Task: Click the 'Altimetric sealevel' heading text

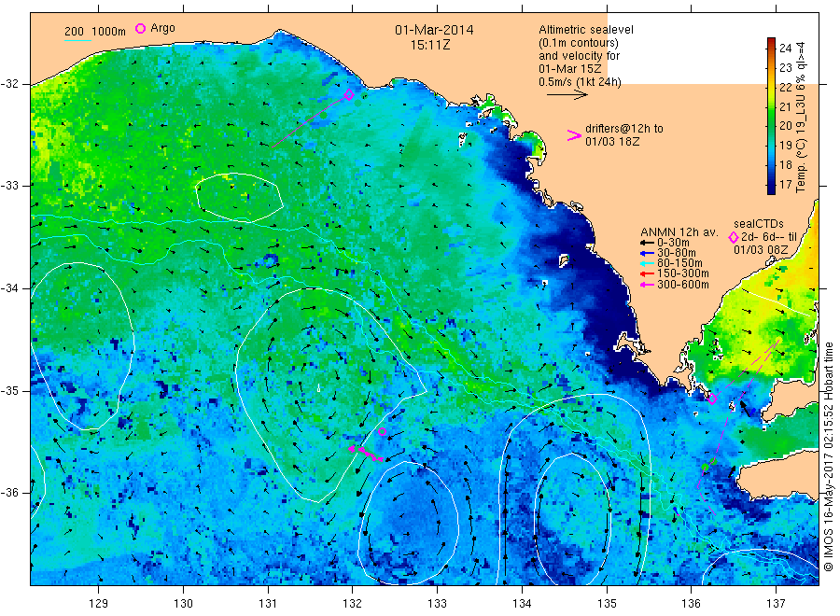Action: pyautogui.click(x=585, y=30)
